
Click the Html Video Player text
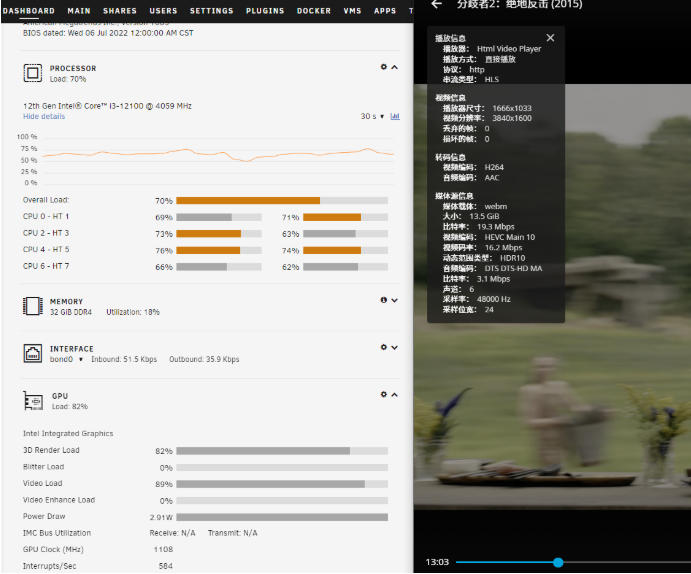click(509, 49)
